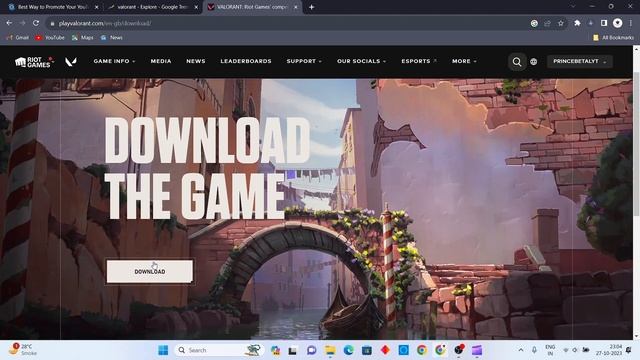Screen dimensions: 640x360
Task: Expand the GAME INFO menu
Action: click(x=114, y=61)
